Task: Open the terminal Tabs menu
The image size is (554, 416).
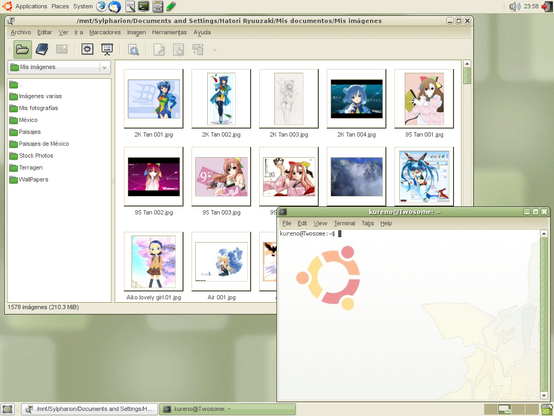Action: click(368, 223)
